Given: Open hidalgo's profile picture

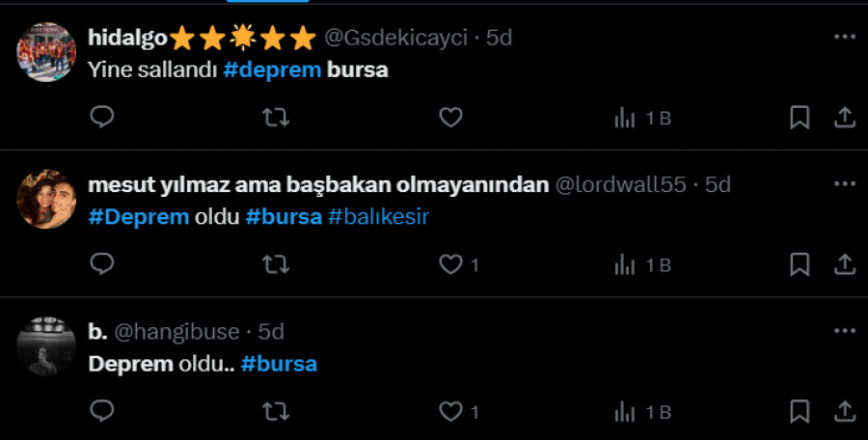Looking at the screenshot, I should [x=46, y=52].
